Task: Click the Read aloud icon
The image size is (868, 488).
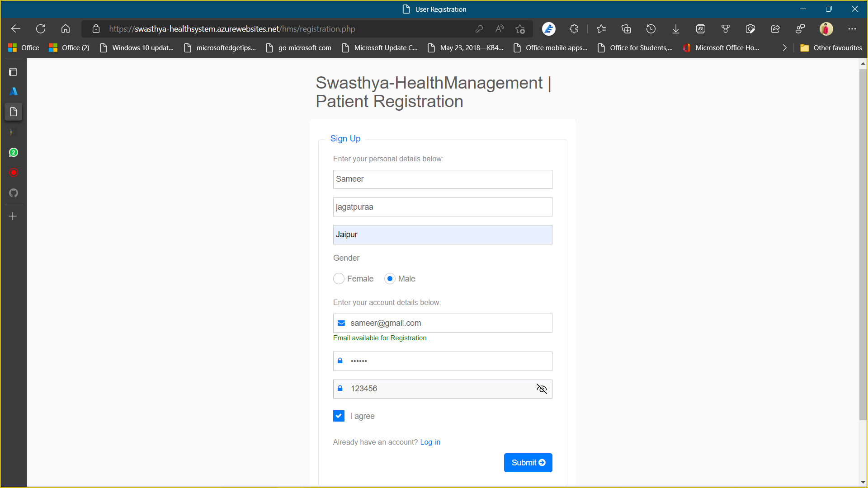Action: pyautogui.click(x=500, y=29)
